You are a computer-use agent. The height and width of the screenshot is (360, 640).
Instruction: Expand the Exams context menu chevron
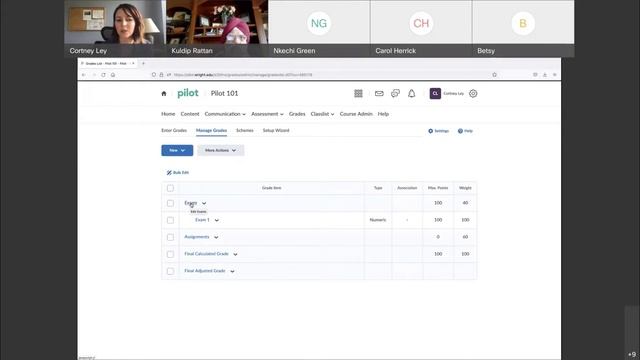204,203
